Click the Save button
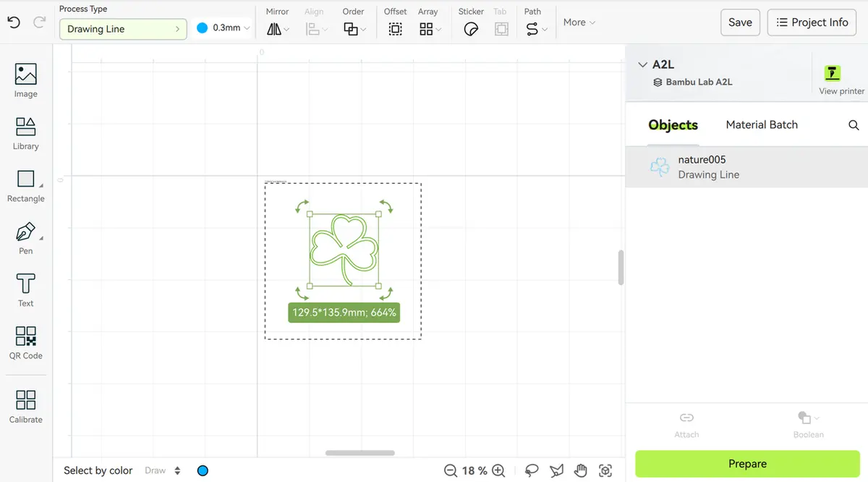The width and height of the screenshot is (868, 482). [x=740, y=22]
